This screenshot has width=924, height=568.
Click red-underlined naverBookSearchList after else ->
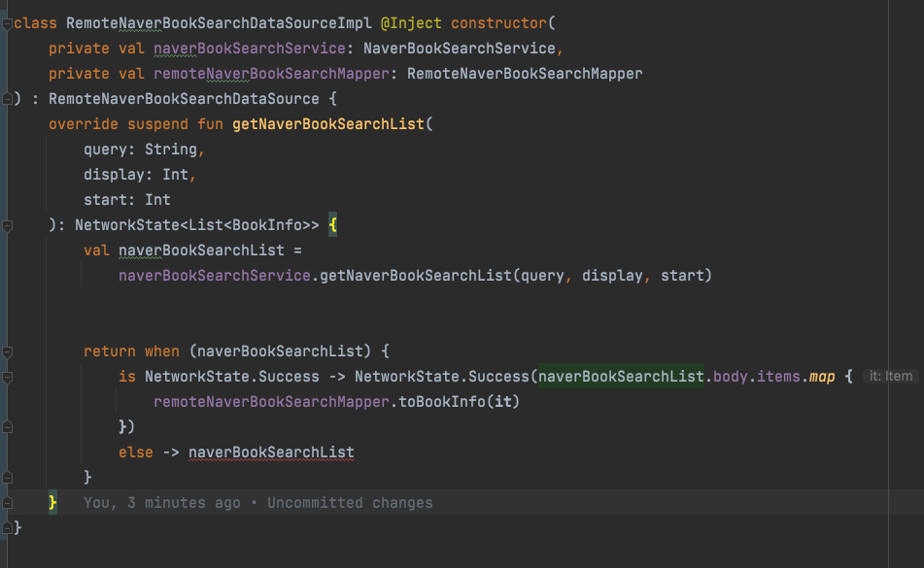pyautogui.click(x=271, y=452)
